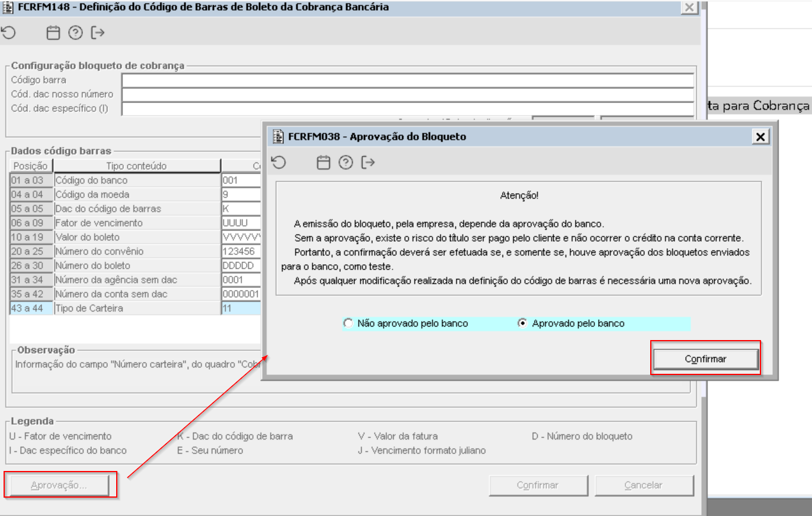
Task: Edit content value '9' for currency code
Action: pos(241,194)
